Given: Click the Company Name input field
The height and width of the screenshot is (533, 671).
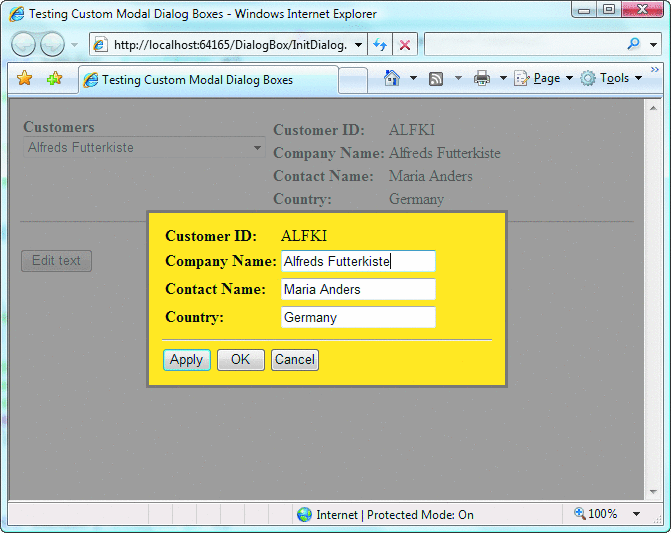Looking at the screenshot, I should pyautogui.click(x=358, y=261).
